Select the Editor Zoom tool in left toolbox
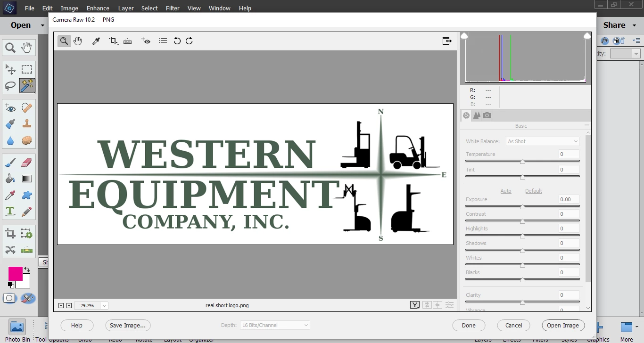The image size is (644, 343). click(x=10, y=48)
